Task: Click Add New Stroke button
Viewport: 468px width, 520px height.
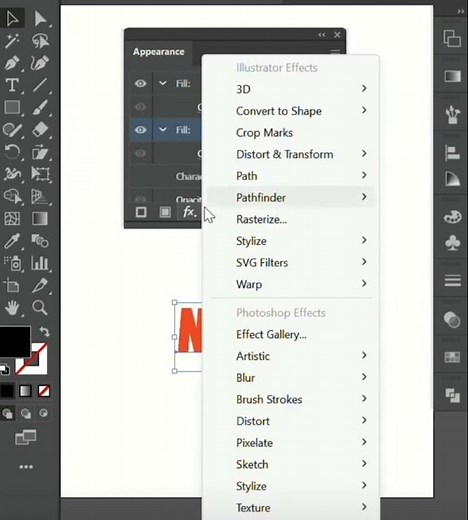Action: tap(141, 212)
